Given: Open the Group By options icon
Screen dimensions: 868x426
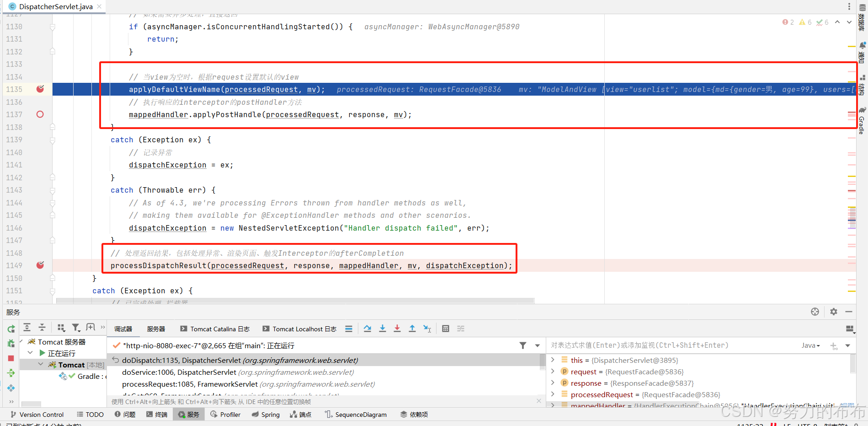Looking at the screenshot, I should pyautogui.click(x=61, y=328).
